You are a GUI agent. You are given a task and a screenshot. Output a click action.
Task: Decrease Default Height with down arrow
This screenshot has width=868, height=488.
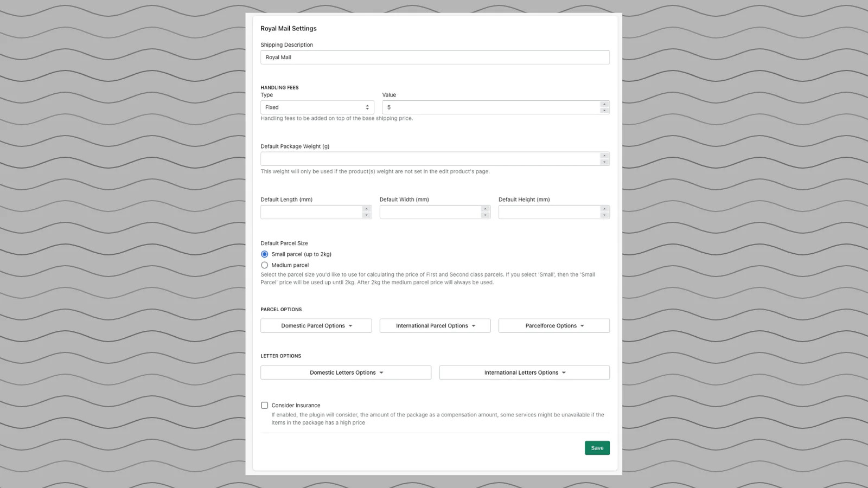604,215
